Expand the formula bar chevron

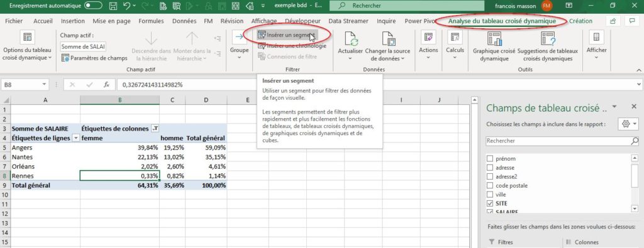click(639, 84)
